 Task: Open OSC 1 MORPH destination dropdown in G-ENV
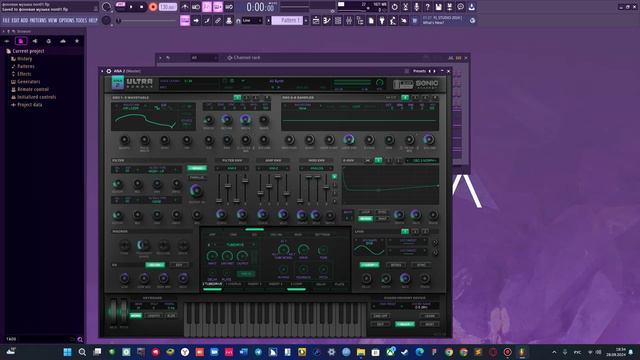[422, 160]
